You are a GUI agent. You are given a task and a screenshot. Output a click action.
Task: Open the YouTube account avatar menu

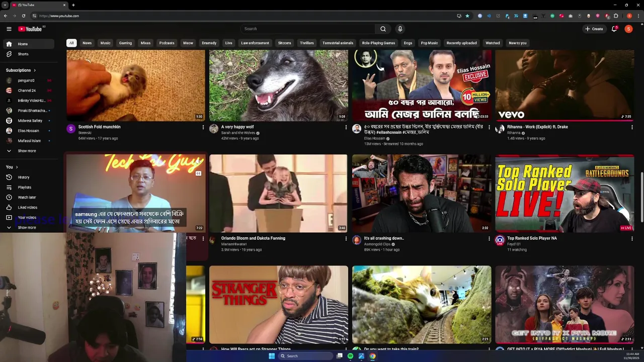(x=628, y=29)
